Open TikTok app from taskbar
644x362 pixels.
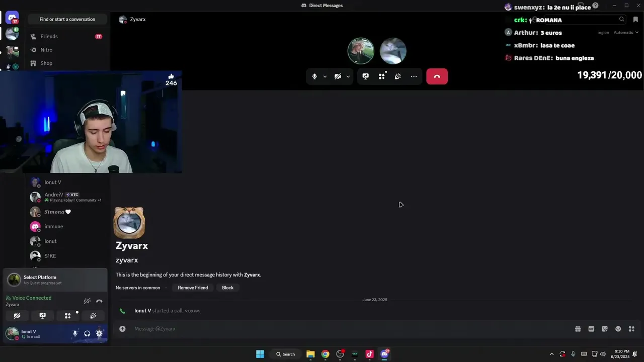point(369,354)
